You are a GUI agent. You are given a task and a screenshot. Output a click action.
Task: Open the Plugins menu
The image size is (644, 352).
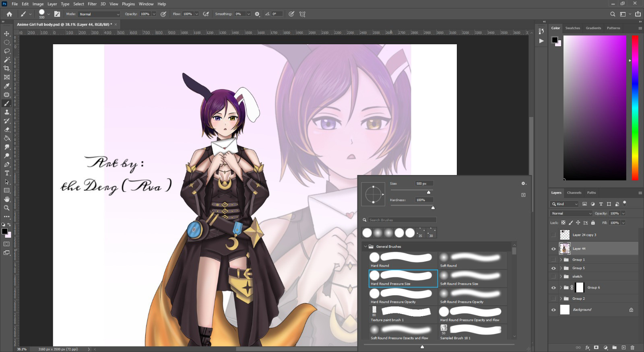(x=128, y=4)
